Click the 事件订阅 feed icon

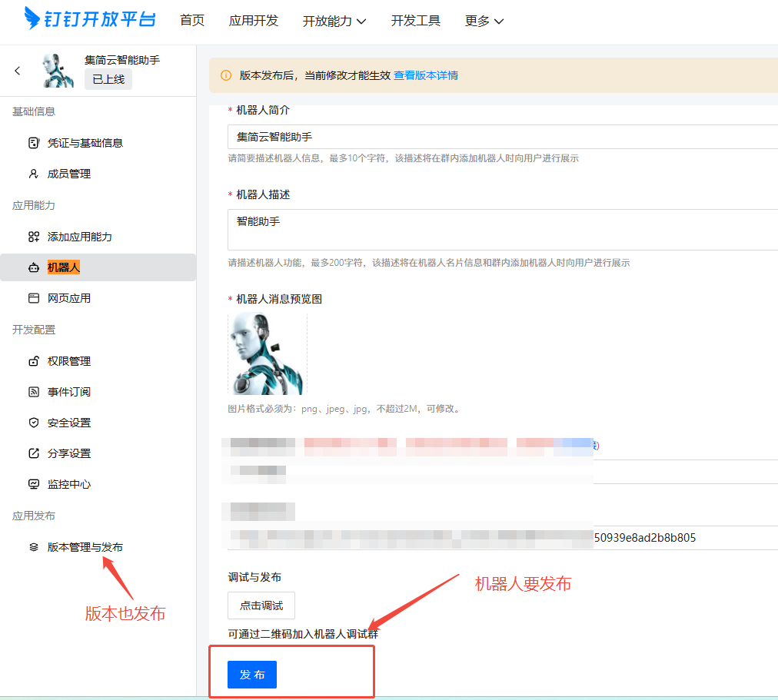pyautogui.click(x=34, y=392)
